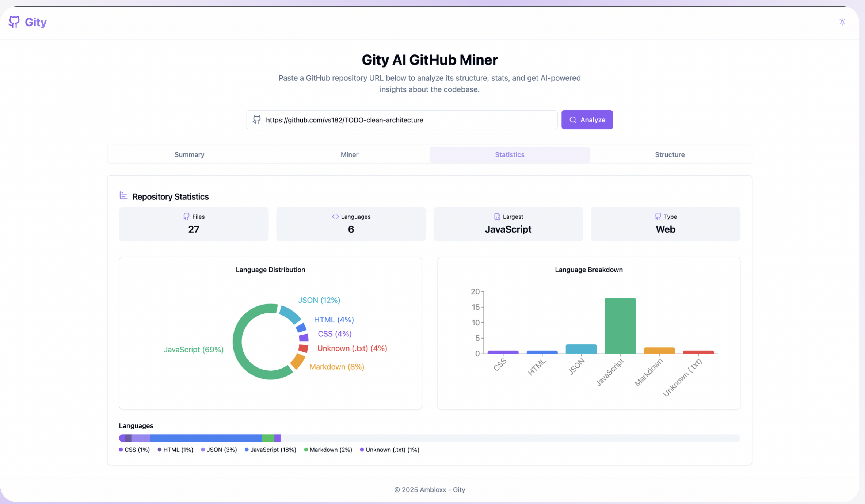Click the JavaScript (18%) legend color dot
This screenshot has height=504, width=865.
(247, 450)
